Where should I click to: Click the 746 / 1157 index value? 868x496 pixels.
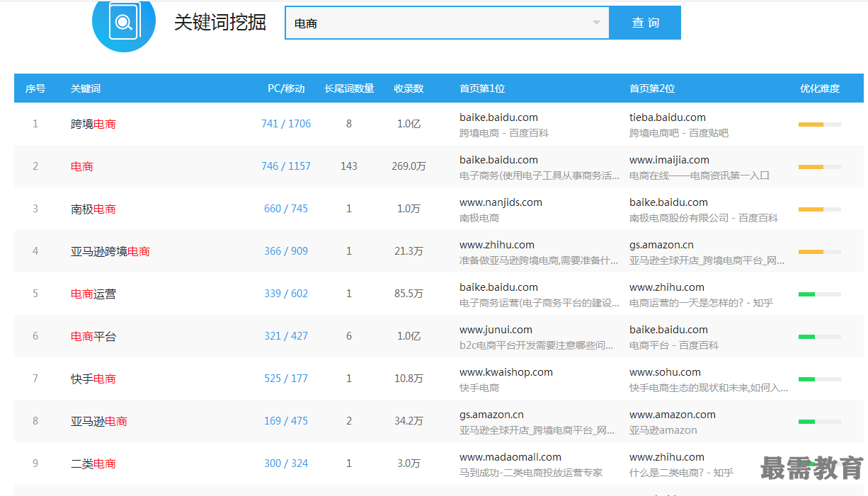pyautogui.click(x=286, y=166)
